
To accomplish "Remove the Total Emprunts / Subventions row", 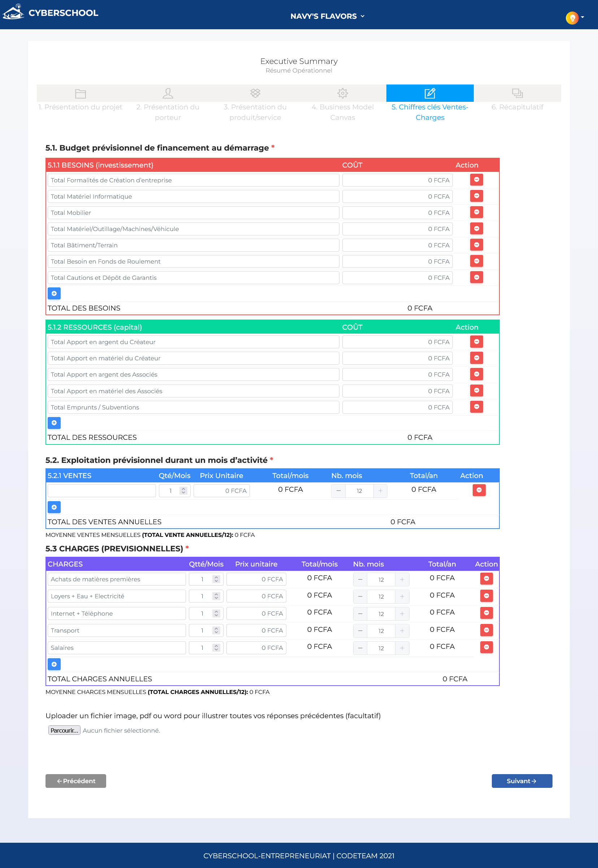I will (x=476, y=407).
